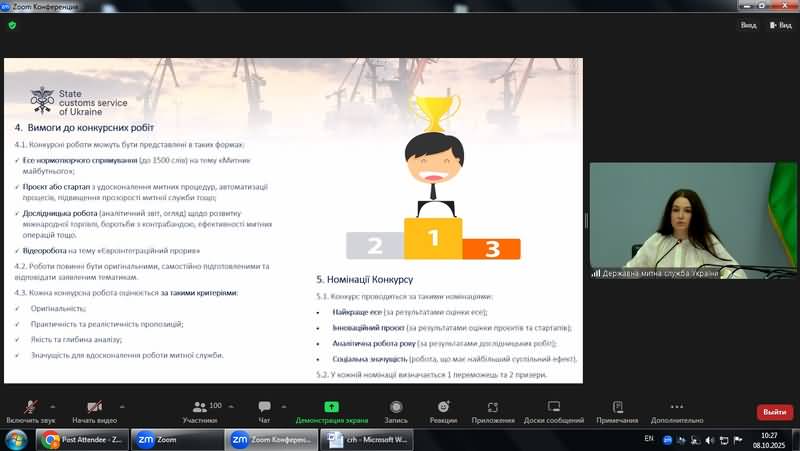Start camera with Начать видео button
This screenshot has height=451, width=800.
[x=94, y=411]
